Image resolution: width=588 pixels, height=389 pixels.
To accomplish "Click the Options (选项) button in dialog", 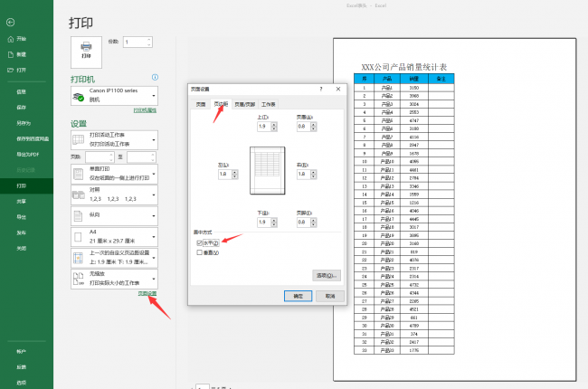I will [327, 275].
